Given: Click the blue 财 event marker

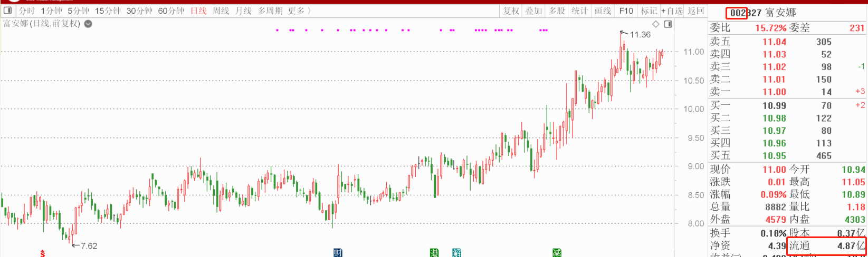Looking at the screenshot, I should [338, 253].
